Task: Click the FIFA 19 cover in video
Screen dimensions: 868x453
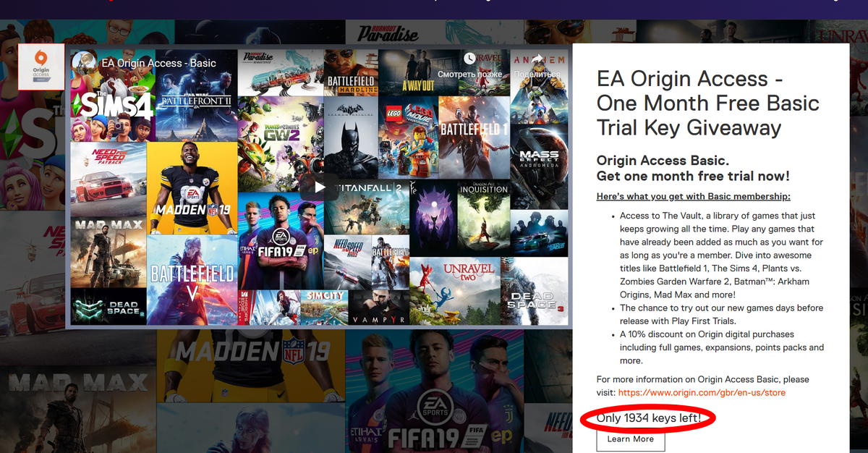Action: click(x=280, y=240)
